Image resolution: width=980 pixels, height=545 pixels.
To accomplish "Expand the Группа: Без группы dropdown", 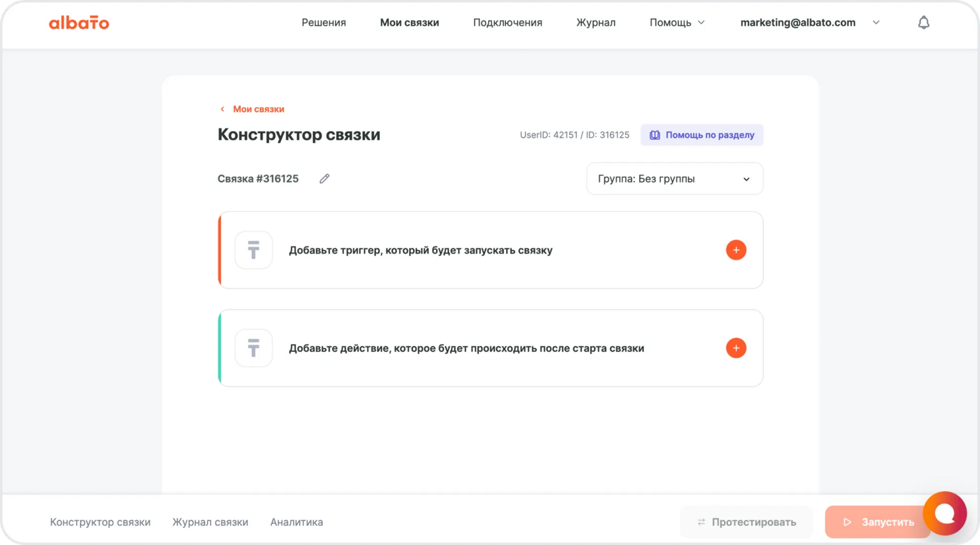I will [674, 179].
